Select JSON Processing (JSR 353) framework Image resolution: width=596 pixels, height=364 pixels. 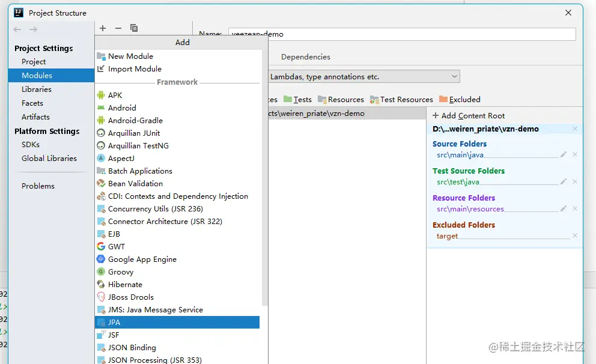click(x=177, y=359)
